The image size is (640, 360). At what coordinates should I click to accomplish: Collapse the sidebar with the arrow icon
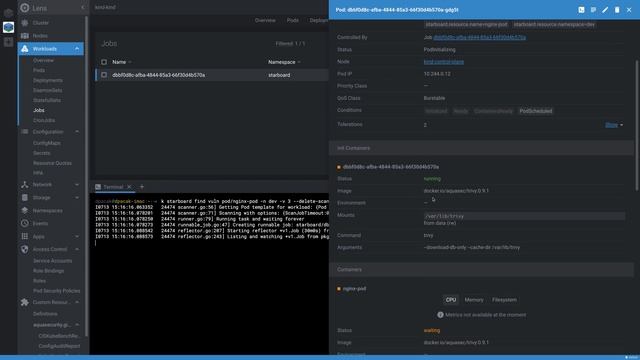click(x=83, y=8)
